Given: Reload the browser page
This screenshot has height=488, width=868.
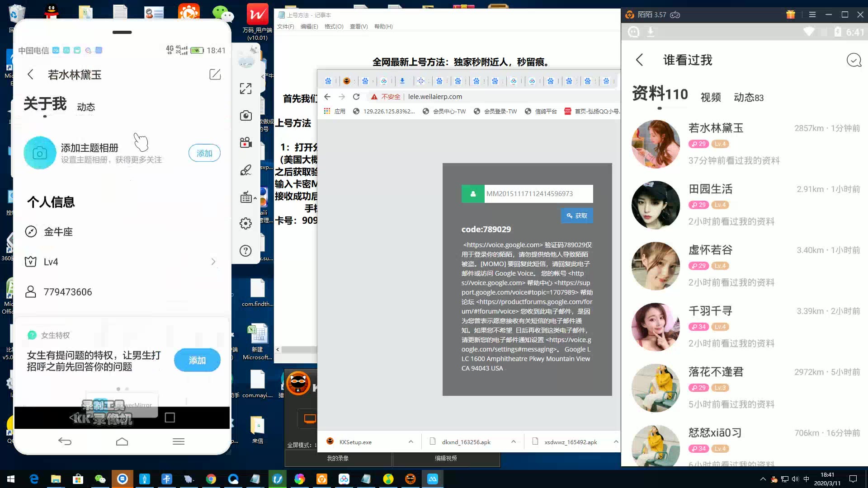Looking at the screenshot, I should pyautogui.click(x=356, y=97).
